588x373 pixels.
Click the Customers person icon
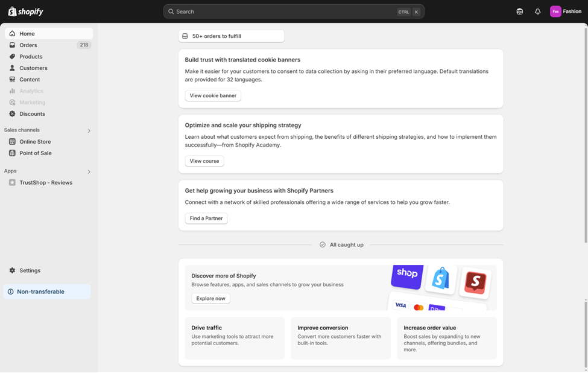click(x=13, y=68)
